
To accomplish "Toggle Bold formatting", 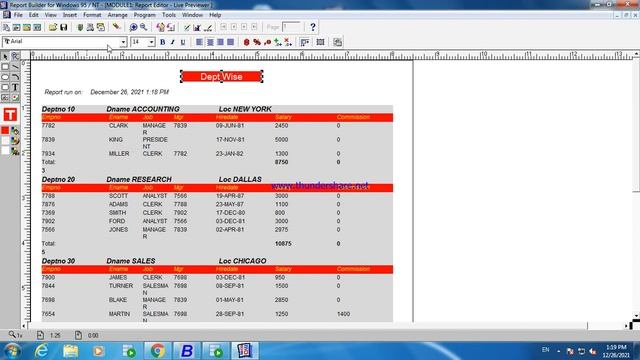I will [x=162, y=42].
